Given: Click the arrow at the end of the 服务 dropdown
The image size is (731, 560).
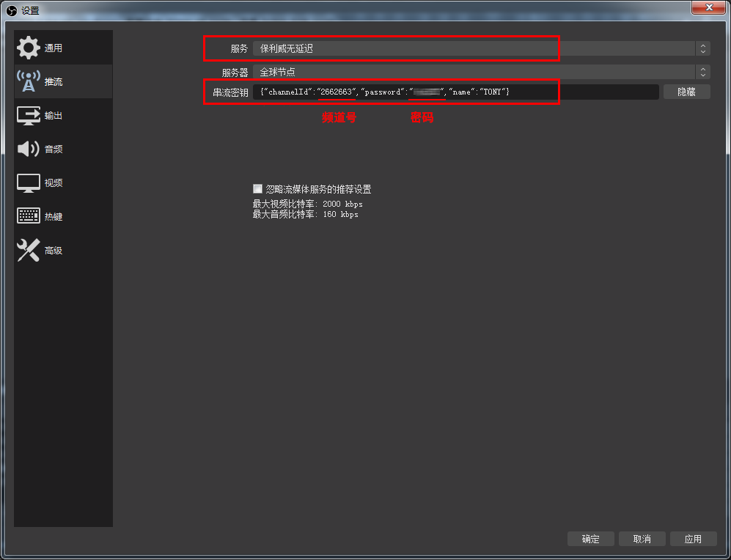Looking at the screenshot, I should click(703, 48).
